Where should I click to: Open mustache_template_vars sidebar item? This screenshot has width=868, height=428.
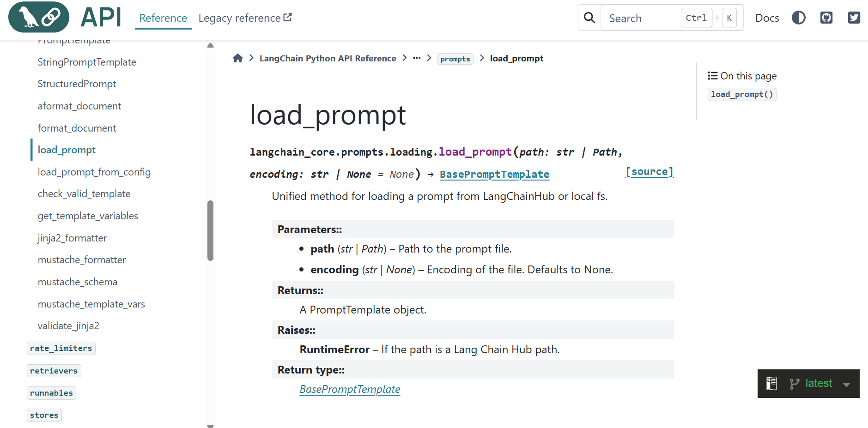[x=91, y=304]
